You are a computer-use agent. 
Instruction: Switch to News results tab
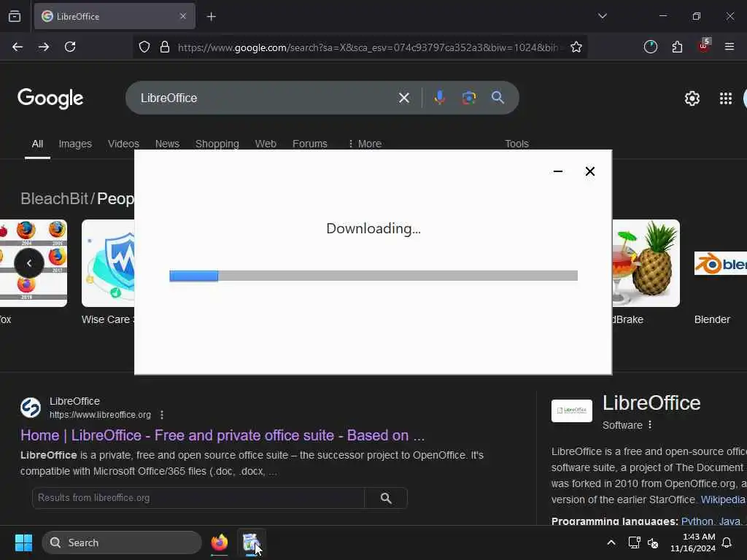(x=167, y=144)
